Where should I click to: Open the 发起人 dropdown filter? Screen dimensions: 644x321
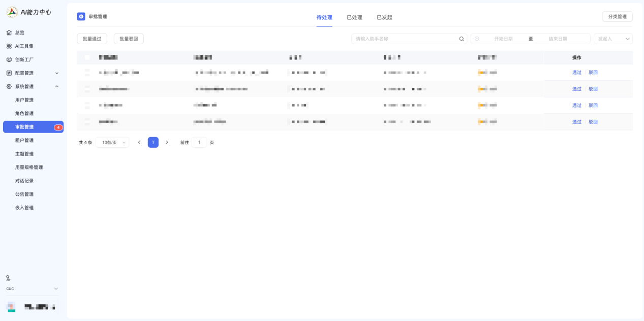pyautogui.click(x=613, y=39)
